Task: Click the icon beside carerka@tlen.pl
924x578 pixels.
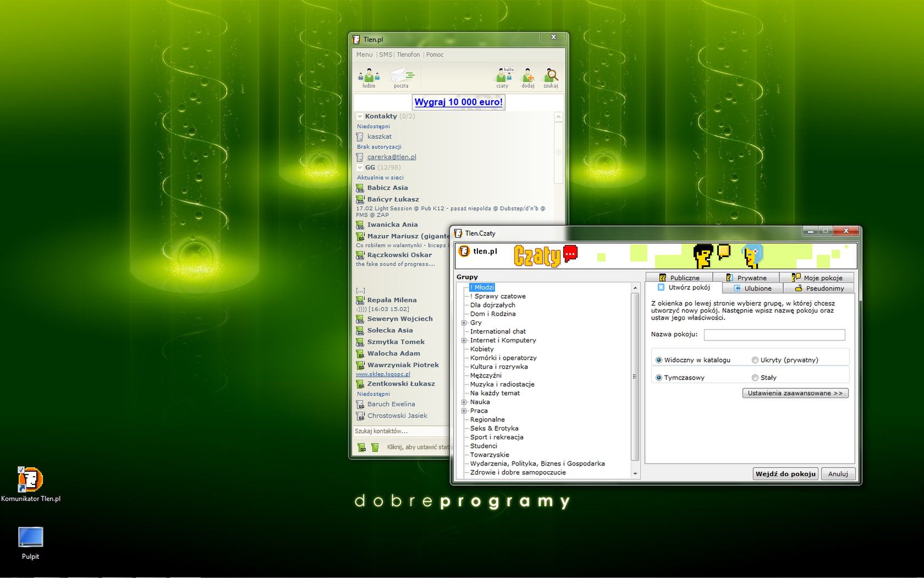Action: (360, 157)
